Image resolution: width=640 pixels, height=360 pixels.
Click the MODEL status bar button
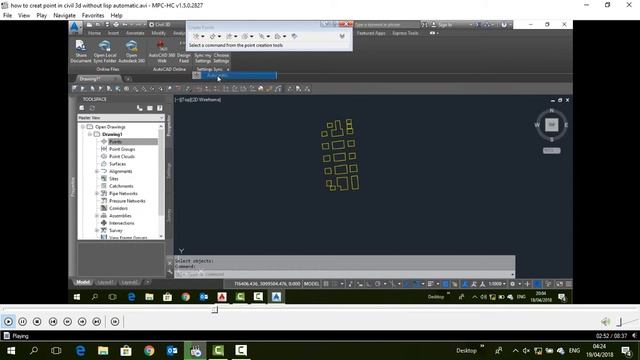(311, 284)
